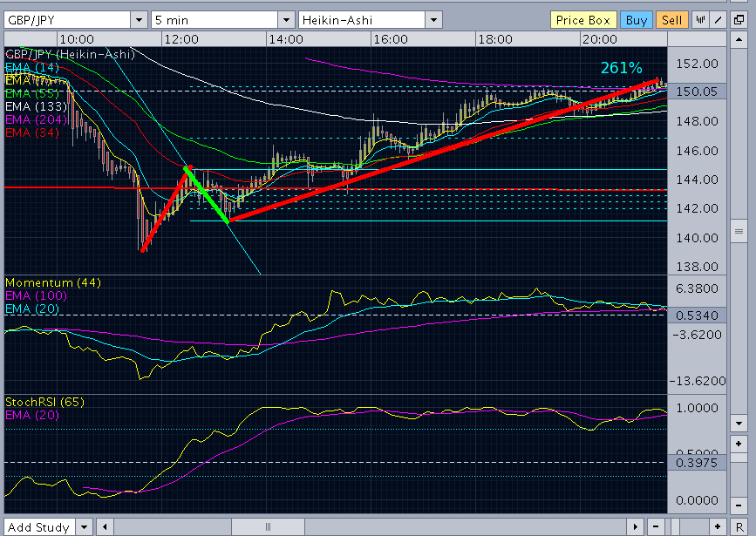The height and width of the screenshot is (536, 756).
Task: Click the minus zoom button at bottom
Action: [655, 526]
